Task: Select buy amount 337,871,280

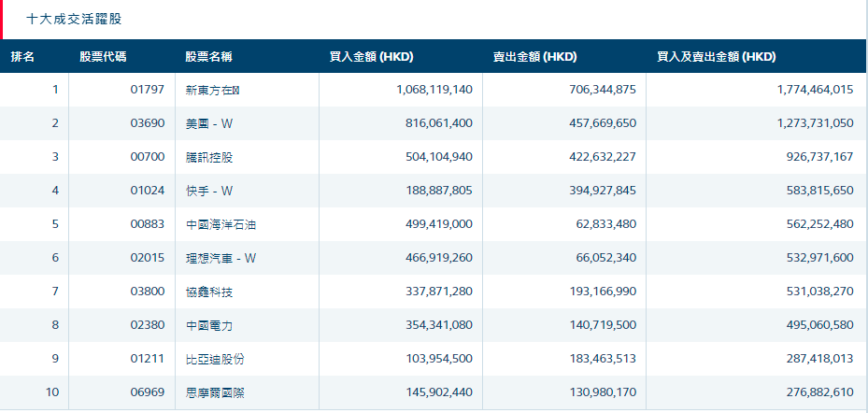Action: [x=440, y=292]
